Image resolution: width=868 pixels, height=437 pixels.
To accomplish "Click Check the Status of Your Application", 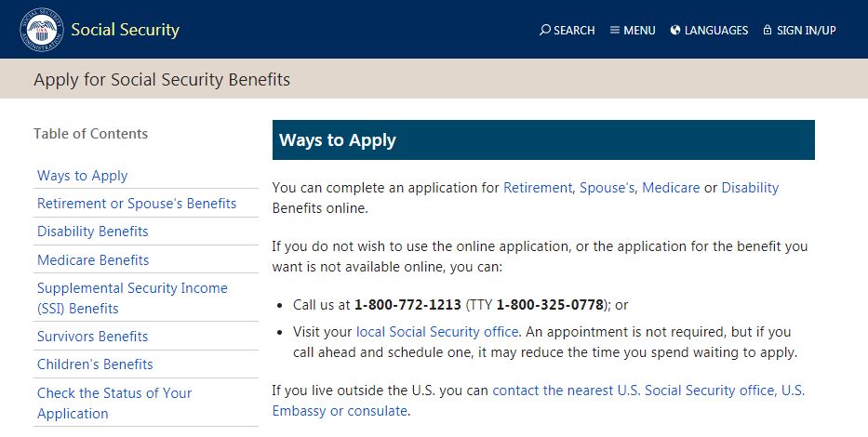I will tap(114, 404).
